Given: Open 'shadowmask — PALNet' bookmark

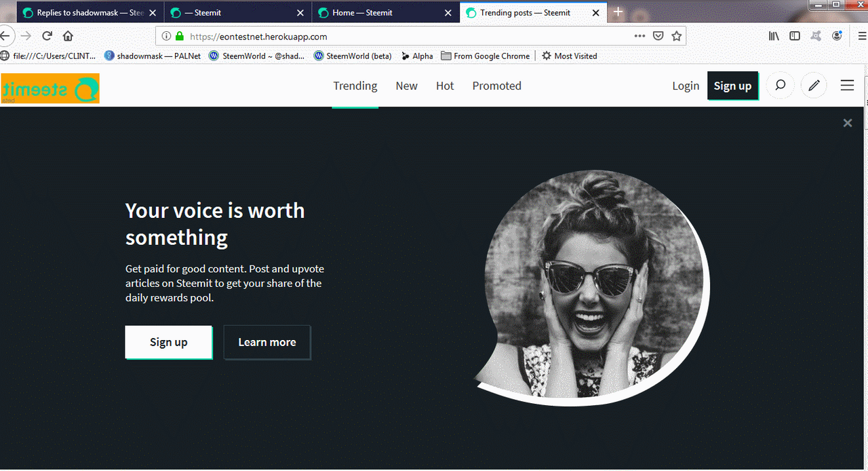Looking at the screenshot, I should pyautogui.click(x=153, y=56).
